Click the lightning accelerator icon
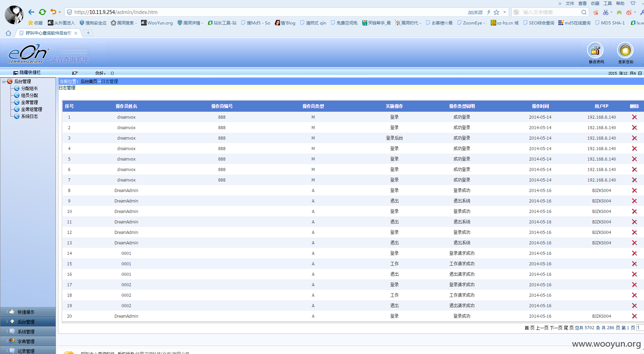This screenshot has width=644, height=354. (x=489, y=12)
